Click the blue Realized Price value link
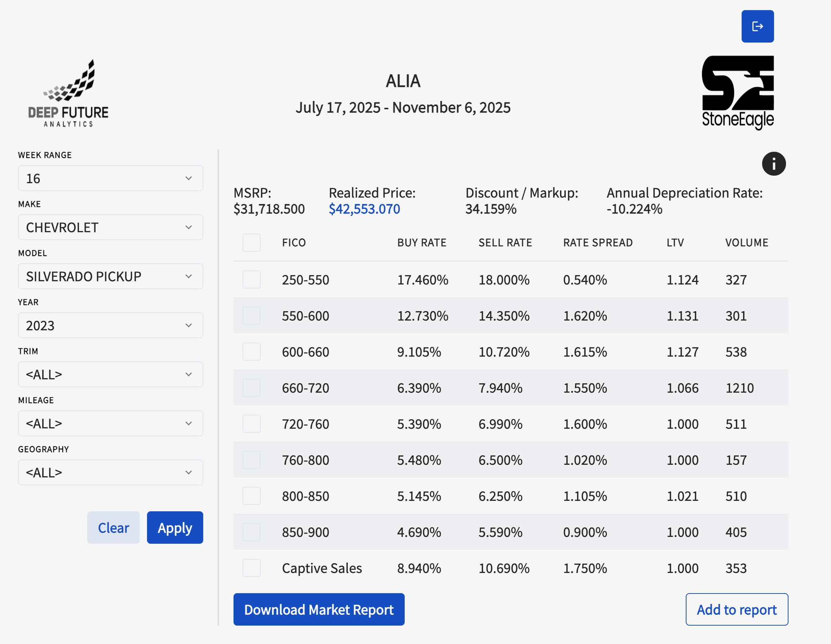The width and height of the screenshot is (831, 644). coord(364,209)
